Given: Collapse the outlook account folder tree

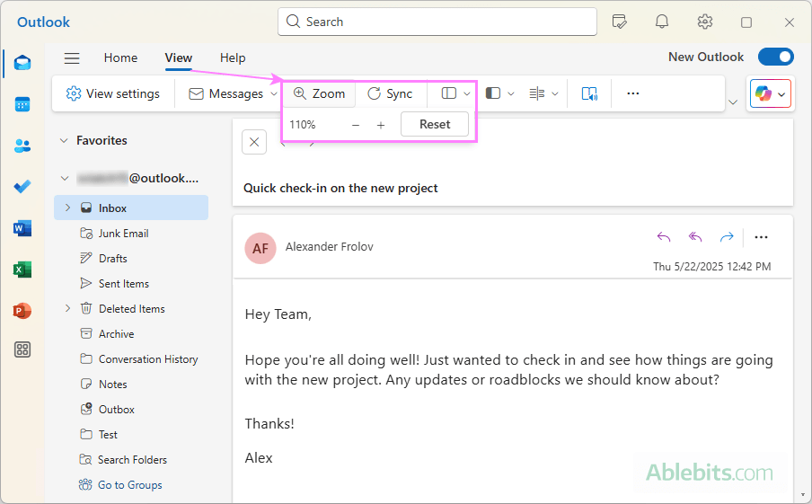Looking at the screenshot, I should coord(64,179).
